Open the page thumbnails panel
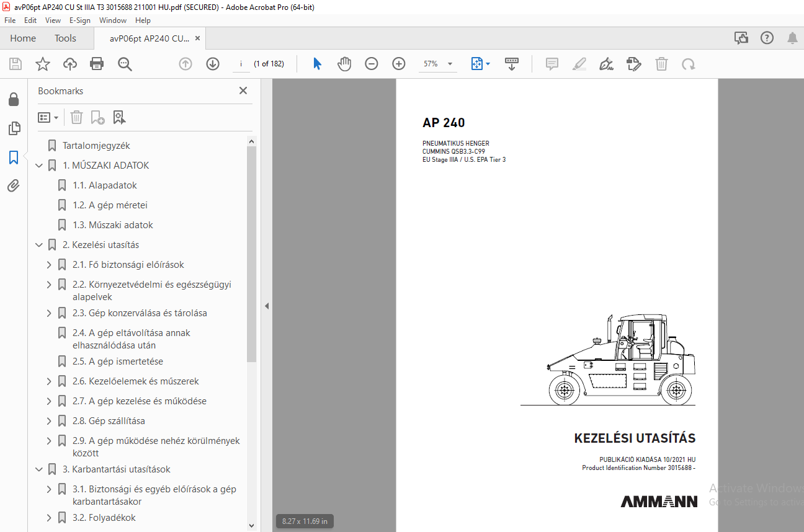Image resolution: width=804 pixels, height=532 pixels. (x=14, y=128)
